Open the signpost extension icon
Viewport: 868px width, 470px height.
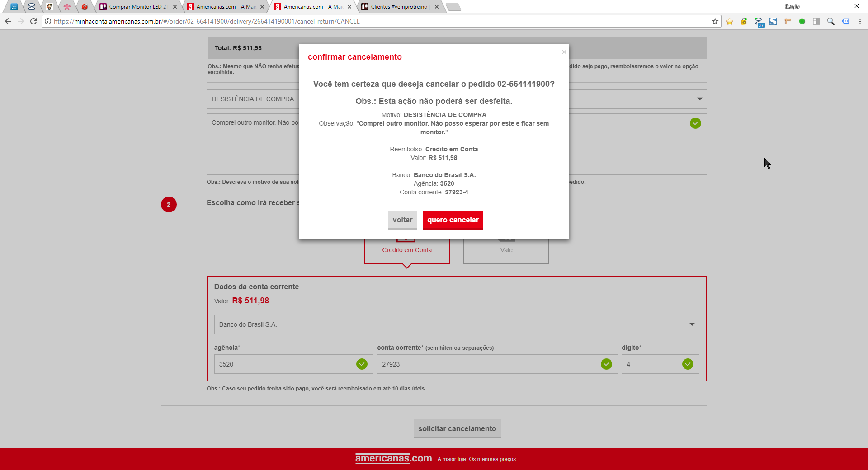coord(788,21)
